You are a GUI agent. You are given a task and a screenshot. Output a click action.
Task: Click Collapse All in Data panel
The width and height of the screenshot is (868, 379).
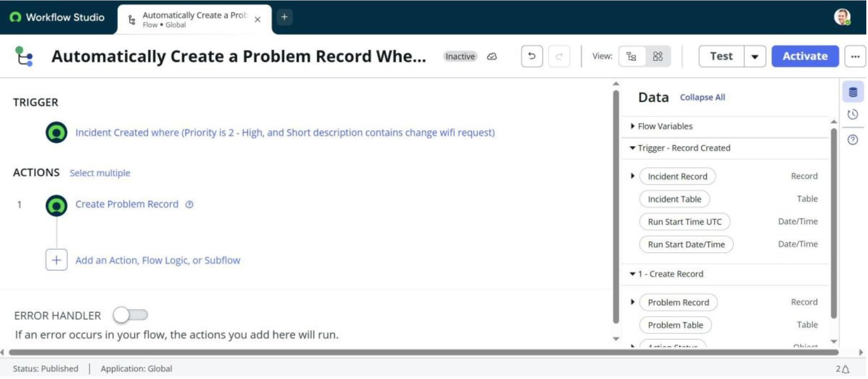[702, 97]
